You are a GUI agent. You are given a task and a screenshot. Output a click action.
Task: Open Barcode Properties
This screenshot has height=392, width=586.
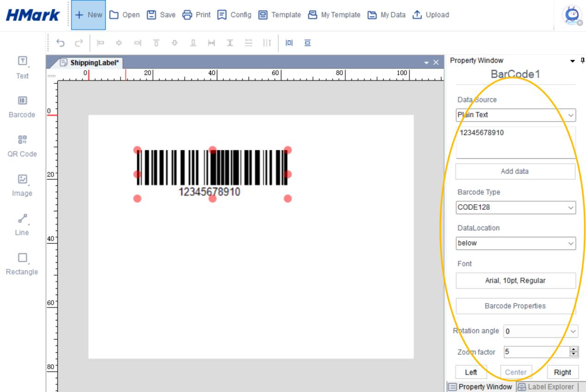tap(516, 306)
